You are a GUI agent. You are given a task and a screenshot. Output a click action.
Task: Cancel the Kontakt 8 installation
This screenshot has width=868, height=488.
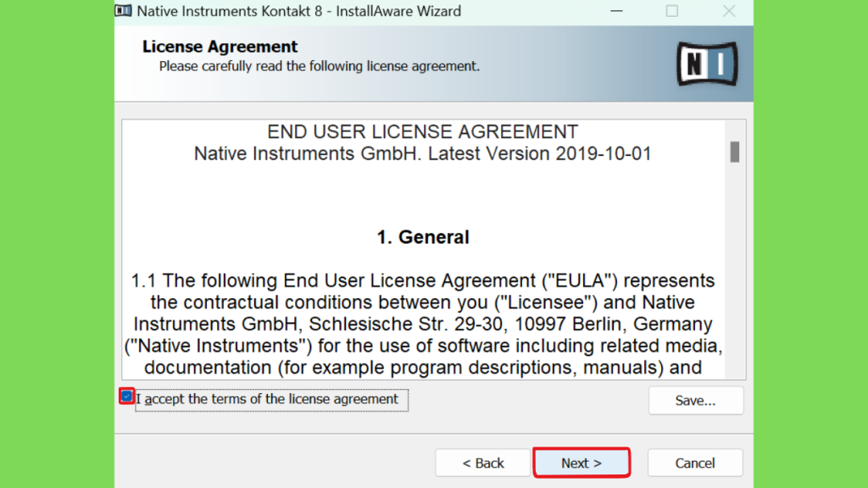[695, 463]
